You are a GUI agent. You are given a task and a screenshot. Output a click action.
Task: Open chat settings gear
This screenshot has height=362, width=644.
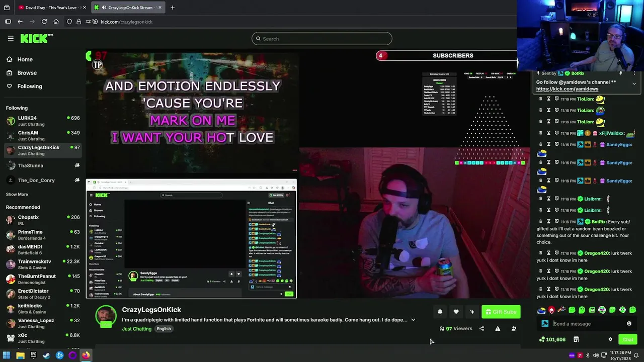coord(610,339)
